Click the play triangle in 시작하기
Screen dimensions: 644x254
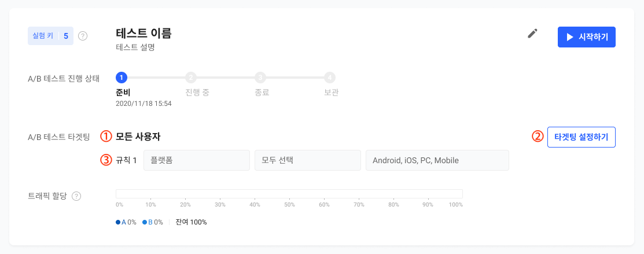[570, 37]
